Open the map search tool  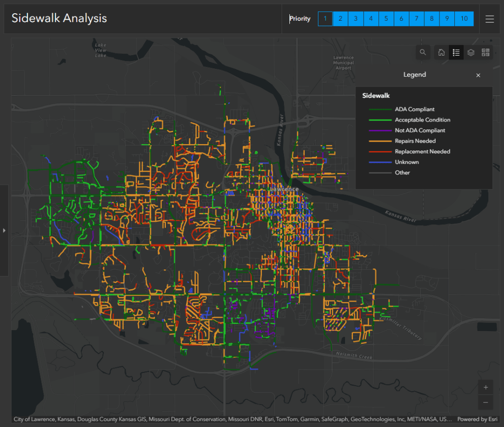tap(423, 53)
